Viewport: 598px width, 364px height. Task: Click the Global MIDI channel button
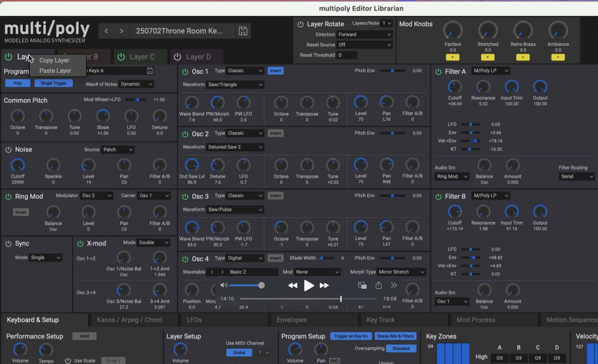tap(239, 353)
